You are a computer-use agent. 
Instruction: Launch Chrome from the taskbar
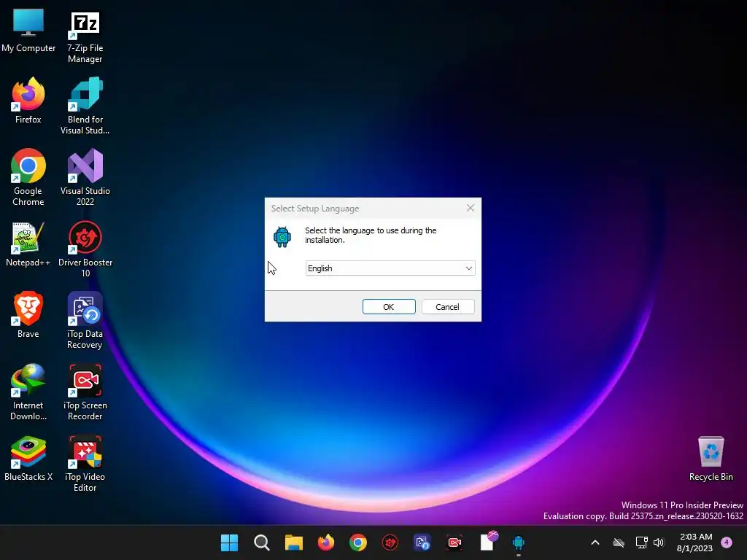(357, 542)
